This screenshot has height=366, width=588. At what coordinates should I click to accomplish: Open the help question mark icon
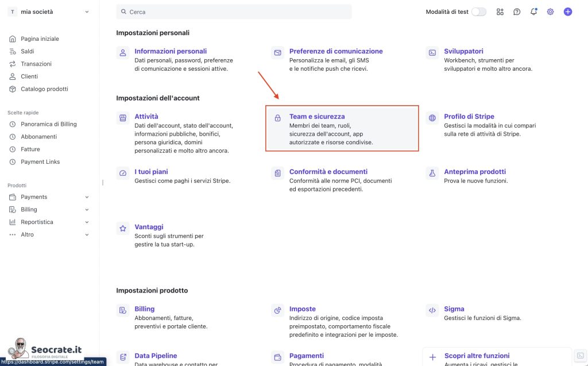[517, 11]
